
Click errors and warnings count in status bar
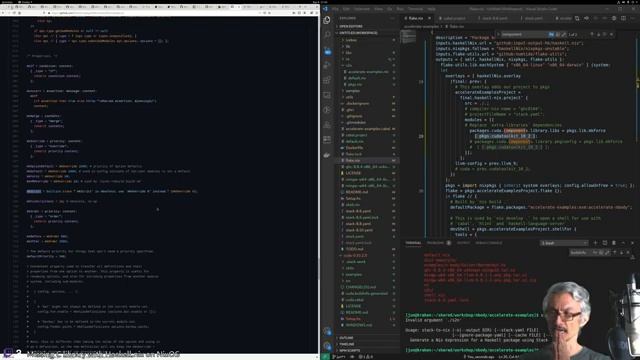pyautogui.click(x=366, y=357)
